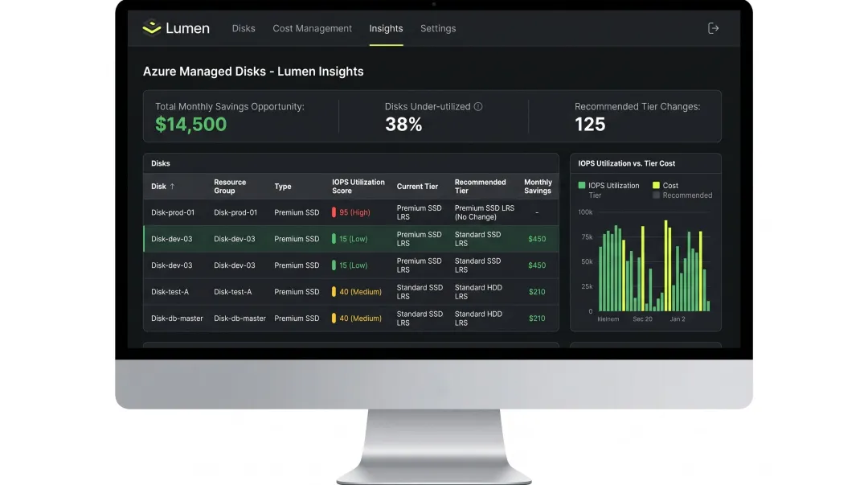Sort by IOPS Utilization Score header
Viewport: 868px width, 485px height.
(x=358, y=187)
